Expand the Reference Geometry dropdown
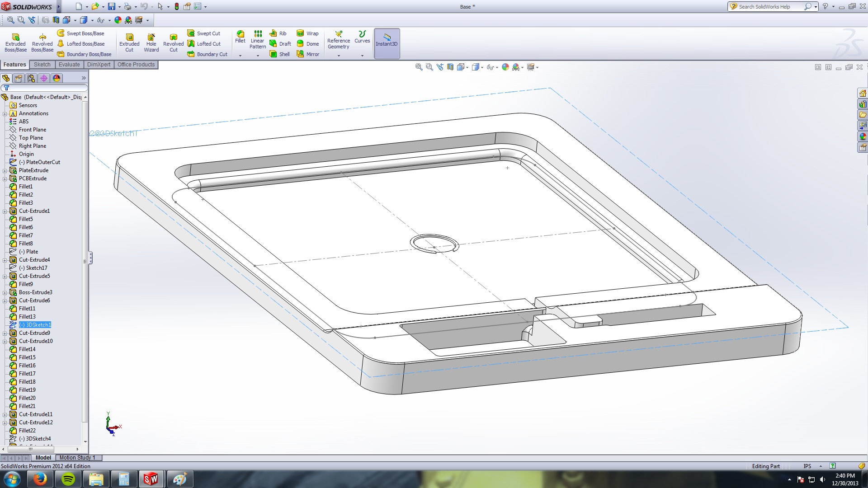Image resolution: width=868 pixels, height=488 pixels. 339,56
